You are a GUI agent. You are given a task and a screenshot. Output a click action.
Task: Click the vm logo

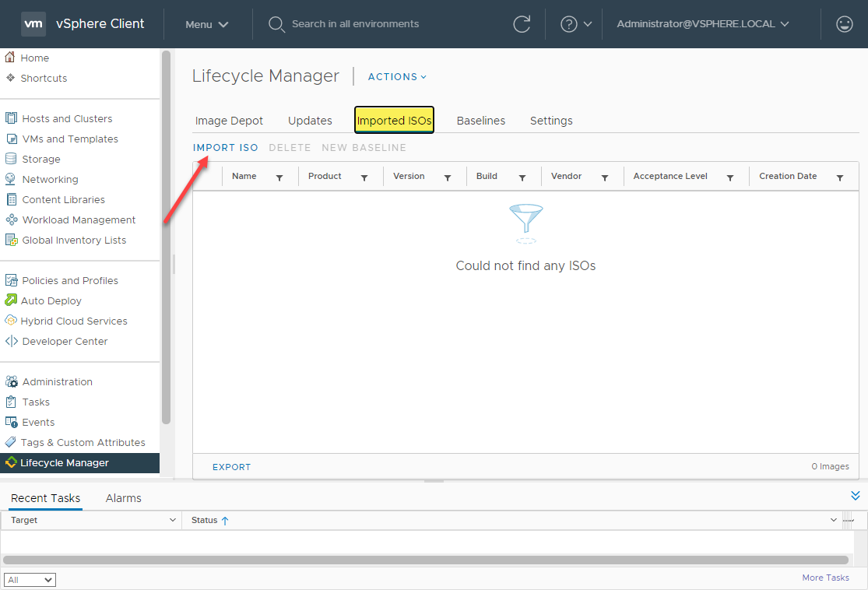tap(33, 24)
